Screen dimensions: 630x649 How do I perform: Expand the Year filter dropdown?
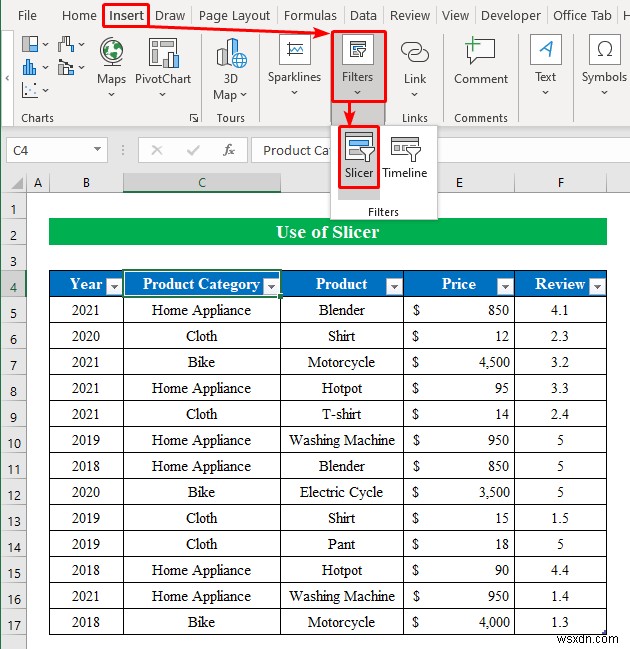(114, 286)
